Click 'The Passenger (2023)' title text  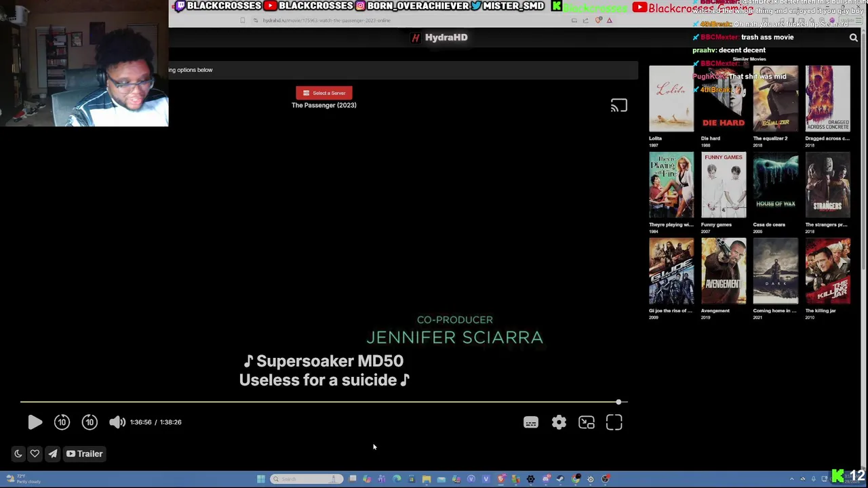324,105
